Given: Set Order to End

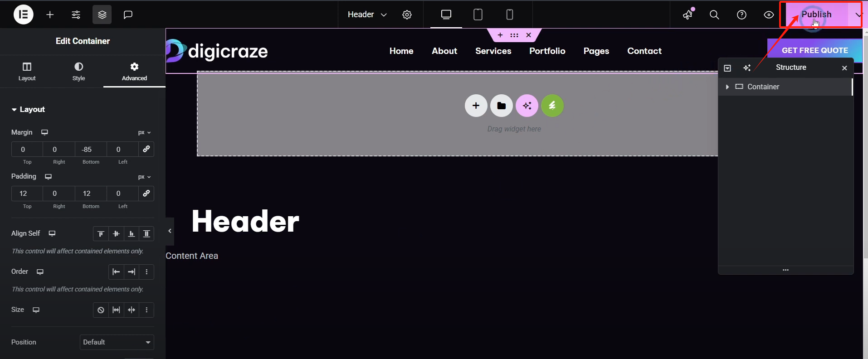Looking at the screenshot, I should tap(132, 272).
